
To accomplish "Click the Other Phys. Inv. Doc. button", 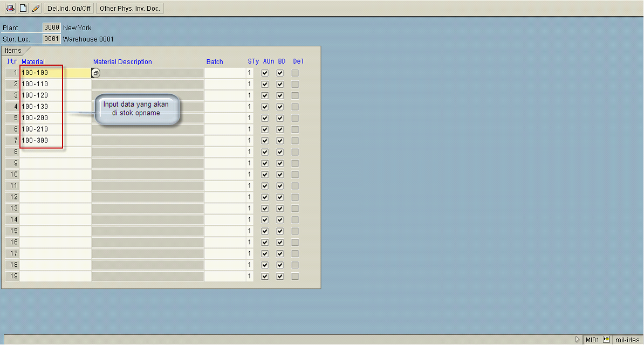I will click(x=129, y=8).
